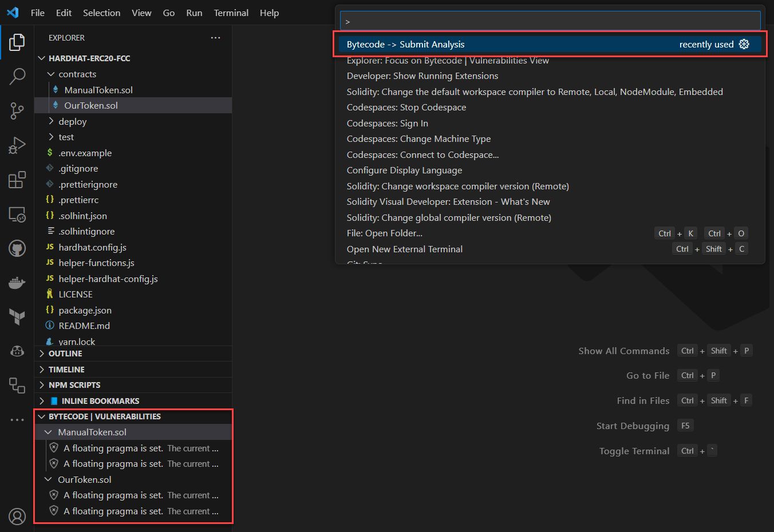774x532 pixels.
Task: Click the VS Code logo icon
Action: pos(12,13)
